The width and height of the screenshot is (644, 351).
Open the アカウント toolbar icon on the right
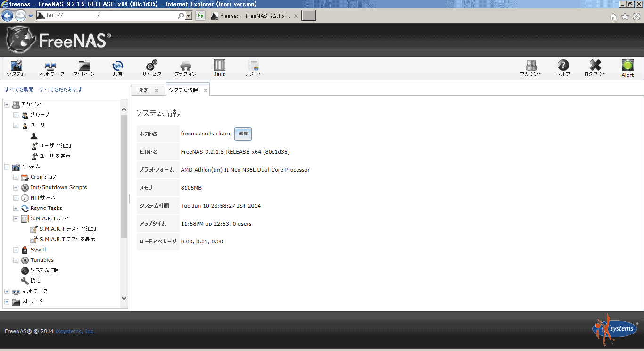coord(531,68)
